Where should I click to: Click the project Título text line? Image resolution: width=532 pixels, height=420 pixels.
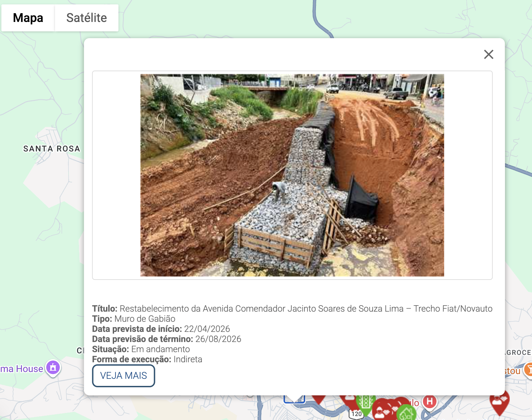292,309
